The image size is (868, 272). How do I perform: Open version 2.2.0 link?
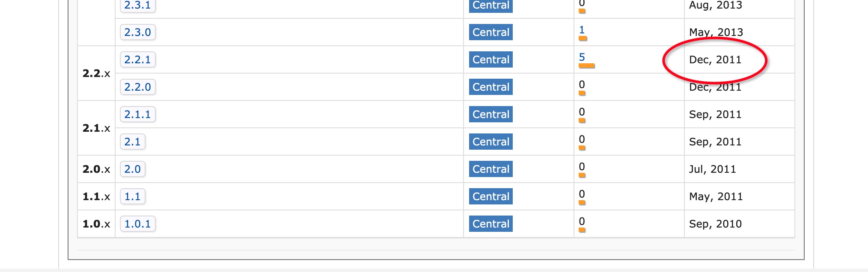coord(137,87)
